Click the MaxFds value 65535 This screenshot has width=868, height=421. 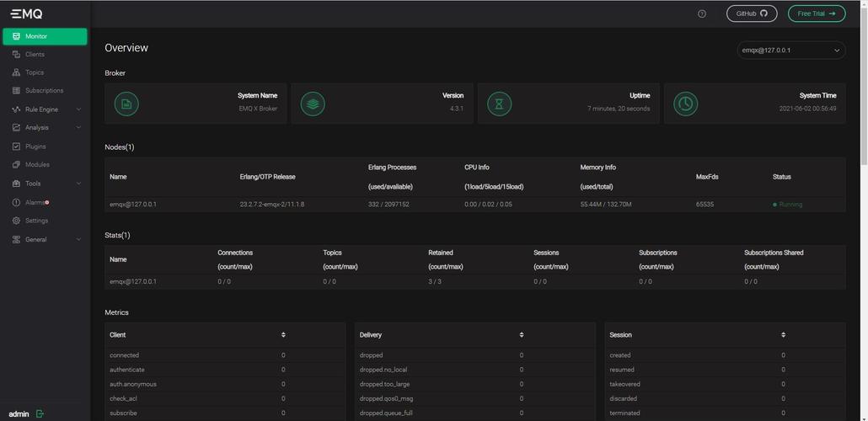click(705, 205)
